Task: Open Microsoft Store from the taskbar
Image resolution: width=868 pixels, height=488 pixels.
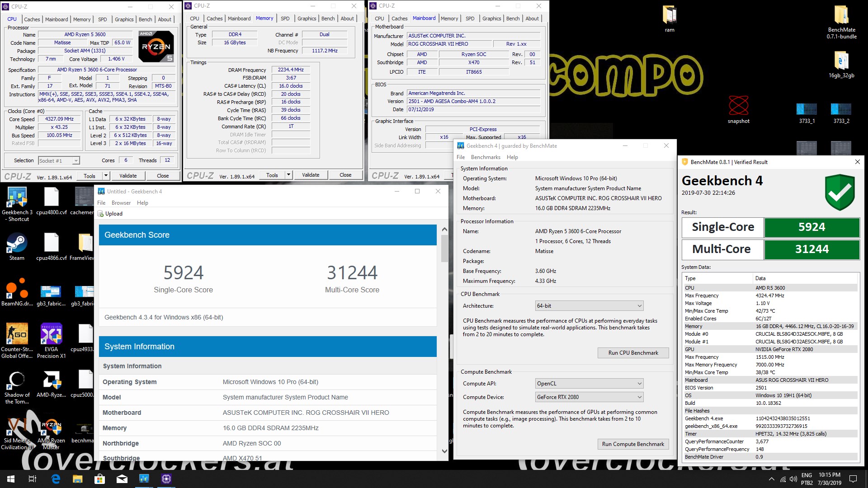Action: pyautogui.click(x=99, y=479)
